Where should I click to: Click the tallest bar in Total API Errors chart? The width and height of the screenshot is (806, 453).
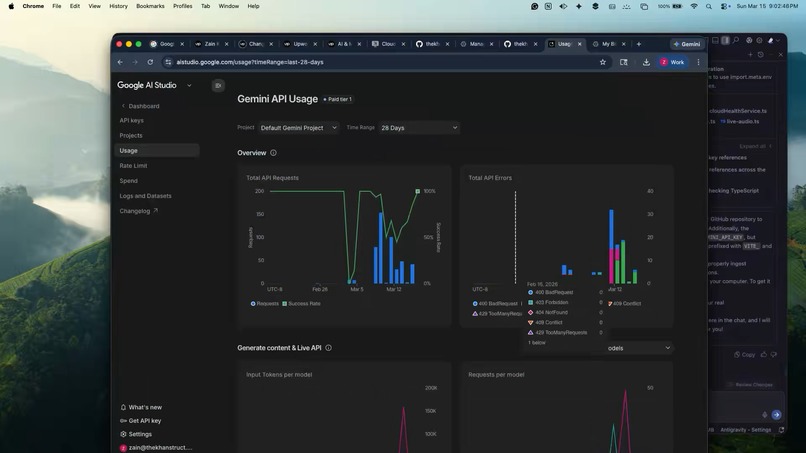point(611,246)
